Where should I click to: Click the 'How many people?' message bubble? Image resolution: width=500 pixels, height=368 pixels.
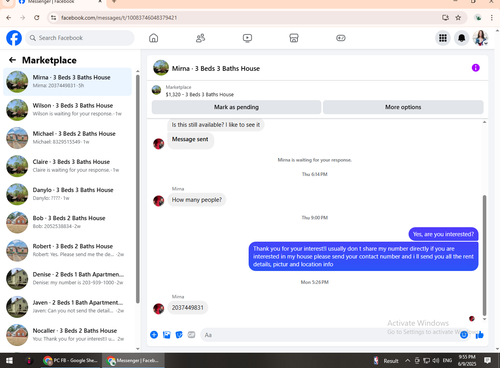tap(197, 200)
